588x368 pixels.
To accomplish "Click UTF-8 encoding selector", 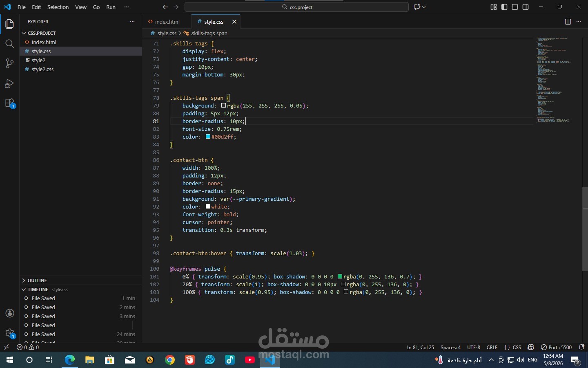I will [474, 347].
